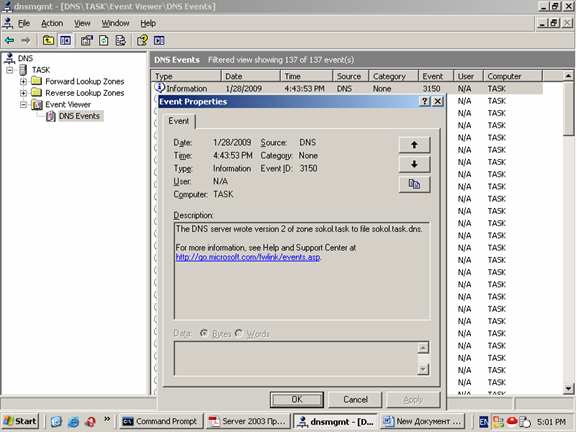Open Properties from the toolbar icon
577x433 pixels.
87,40
